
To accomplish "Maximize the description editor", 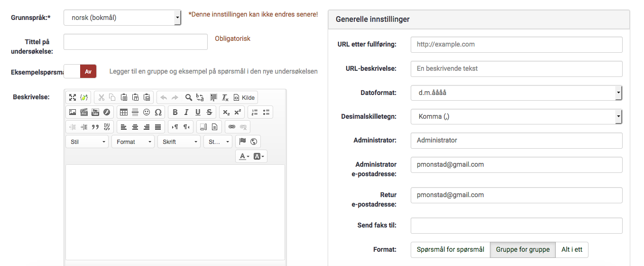I will pyautogui.click(x=73, y=97).
